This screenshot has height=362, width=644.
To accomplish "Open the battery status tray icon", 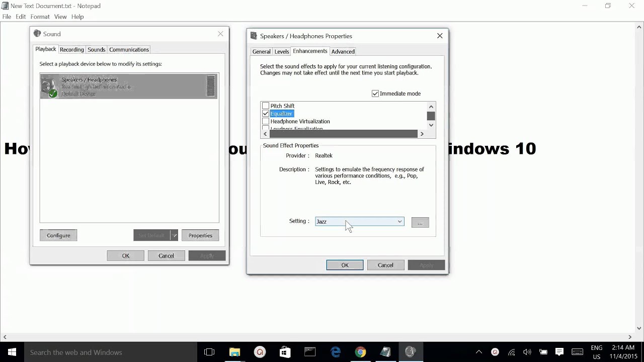I will coord(543,352).
